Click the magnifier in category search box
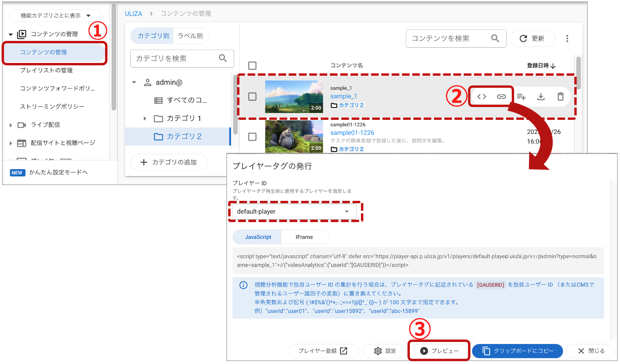This screenshot has width=620, height=364. click(x=223, y=59)
